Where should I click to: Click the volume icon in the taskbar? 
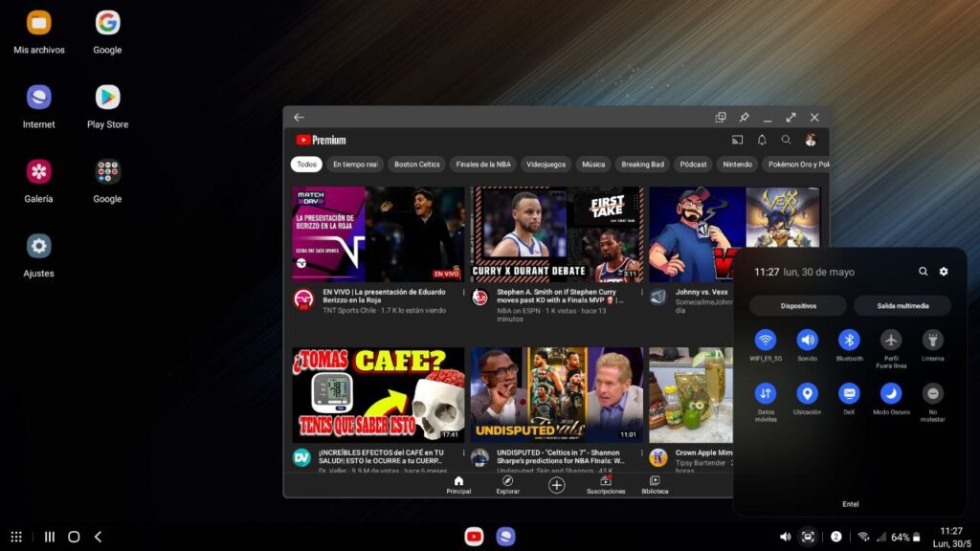click(786, 537)
